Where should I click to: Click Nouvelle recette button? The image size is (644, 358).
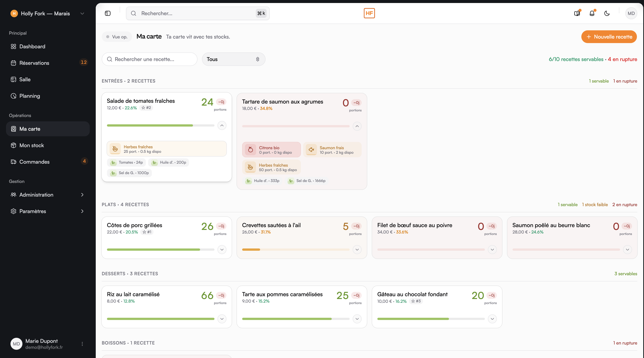click(609, 37)
